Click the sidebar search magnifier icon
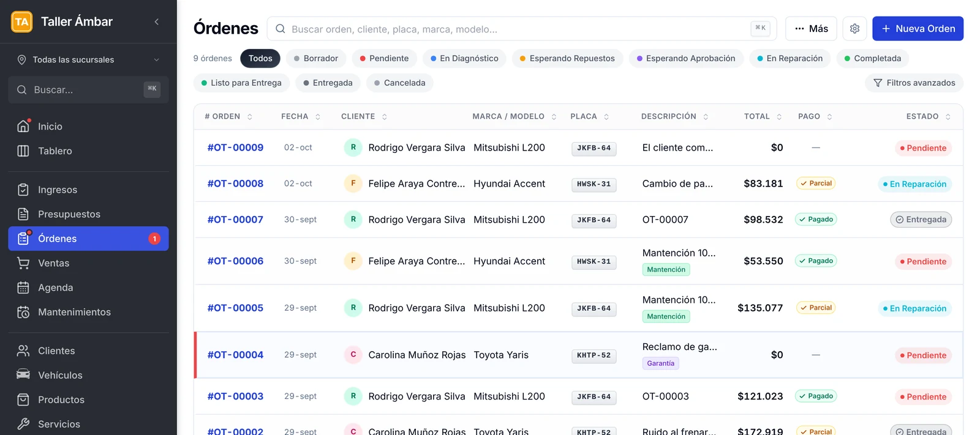The image size is (980, 435). [22, 90]
